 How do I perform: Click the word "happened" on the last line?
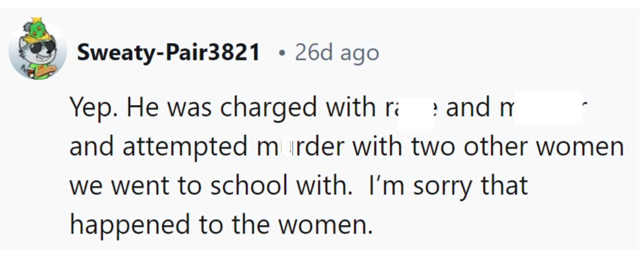[130, 225]
